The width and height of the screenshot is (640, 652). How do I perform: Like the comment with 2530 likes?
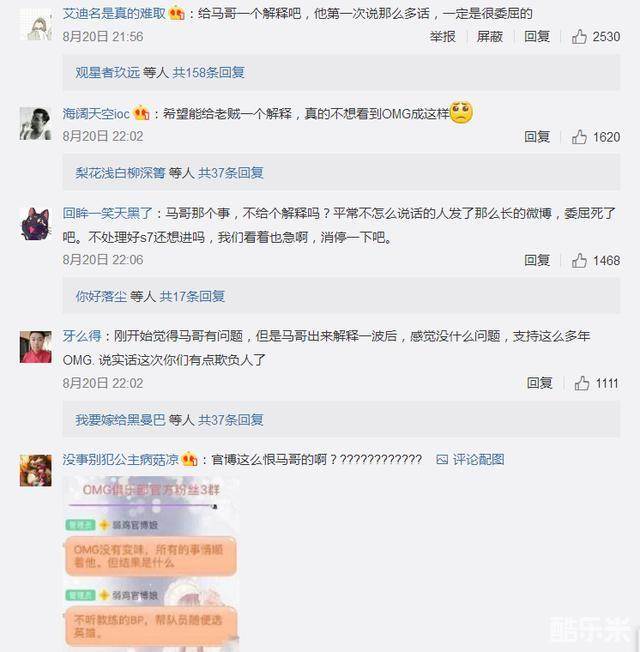coord(596,37)
